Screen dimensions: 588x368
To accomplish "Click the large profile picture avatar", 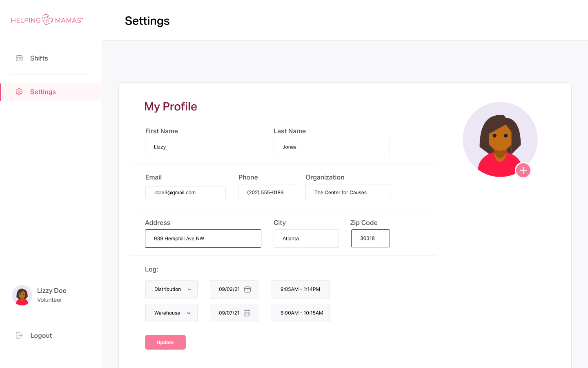I will point(500,139).
